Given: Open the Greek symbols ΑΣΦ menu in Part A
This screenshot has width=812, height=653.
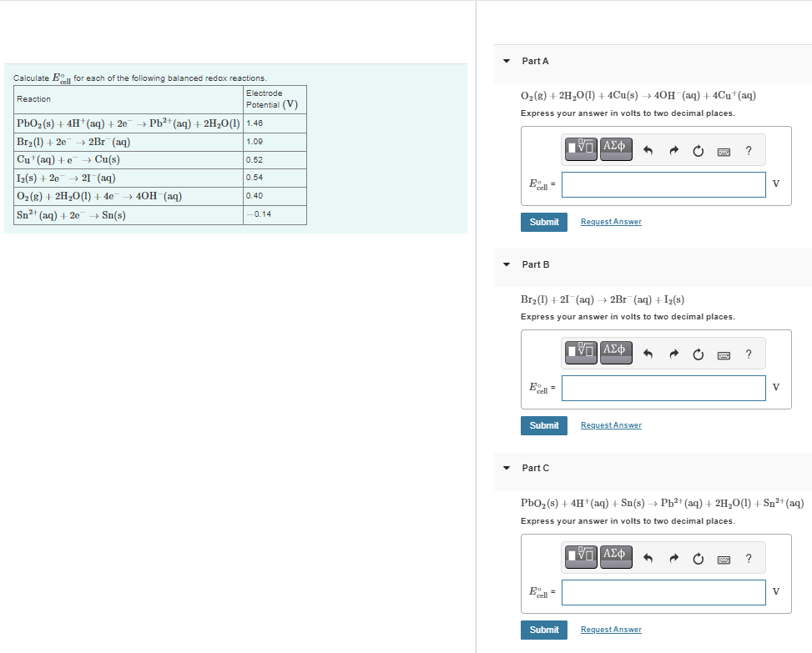Looking at the screenshot, I should click(x=615, y=148).
